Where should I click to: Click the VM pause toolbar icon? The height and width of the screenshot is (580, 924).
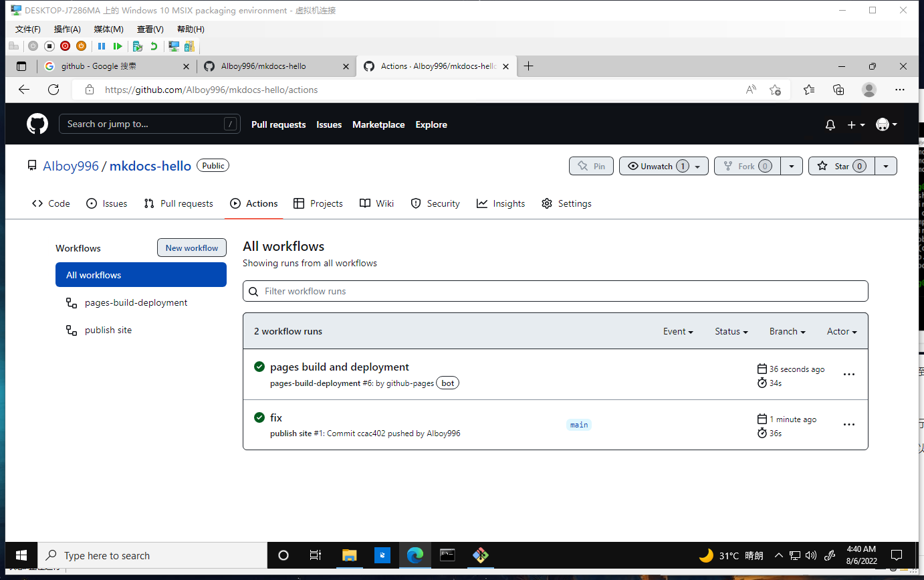102,46
